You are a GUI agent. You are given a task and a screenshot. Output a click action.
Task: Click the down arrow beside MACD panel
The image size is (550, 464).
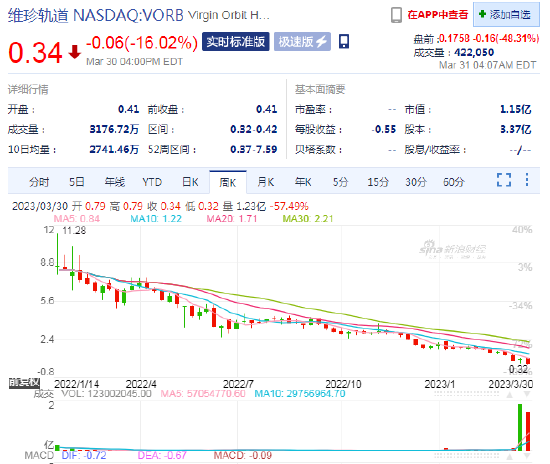coord(526,456)
